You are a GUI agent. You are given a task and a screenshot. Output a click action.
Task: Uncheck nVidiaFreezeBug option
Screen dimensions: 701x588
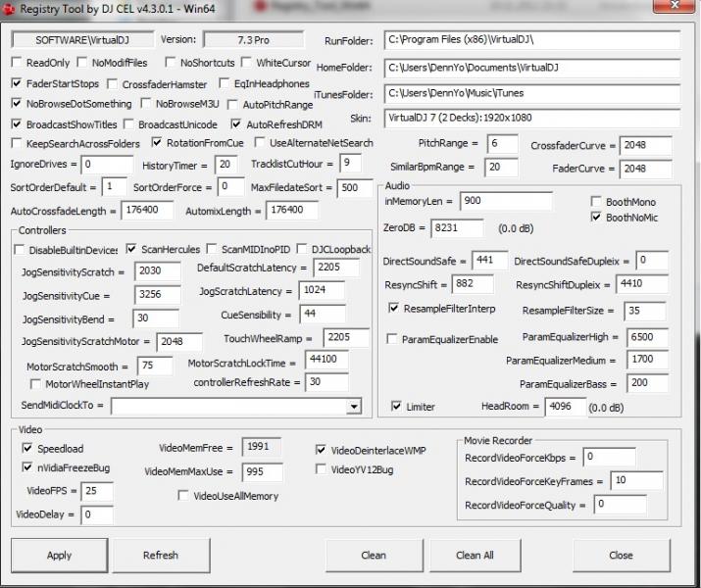pyautogui.click(x=27, y=467)
